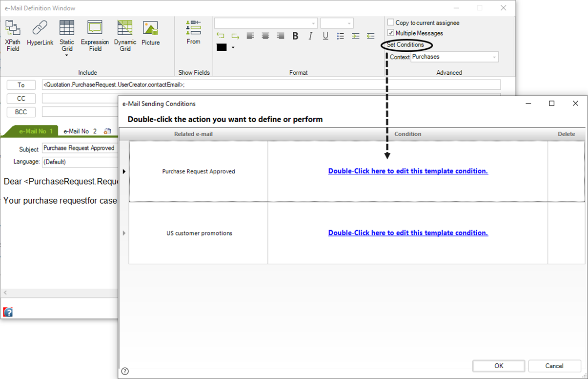The height and width of the screenshot is (379, 588).
Task: Add a new e-mail tab icon
Action: [108, 131]
